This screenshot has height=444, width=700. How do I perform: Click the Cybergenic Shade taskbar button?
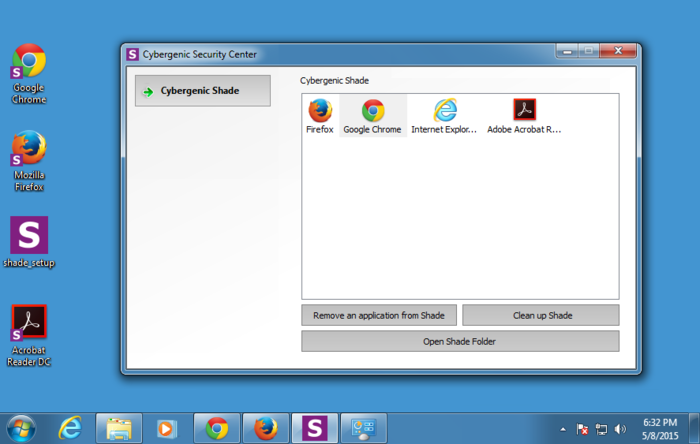click(315, 428)
